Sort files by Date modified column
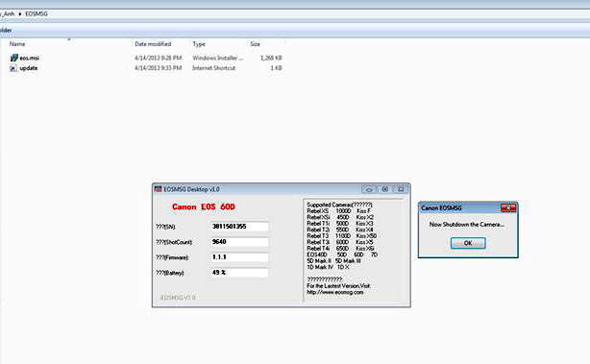 point(153,44)
